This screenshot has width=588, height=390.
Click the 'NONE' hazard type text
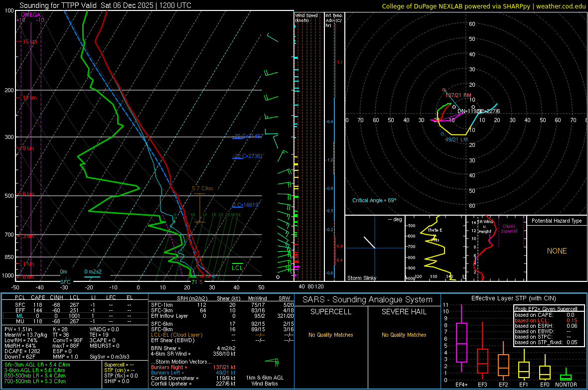click(x=557, y=251)
